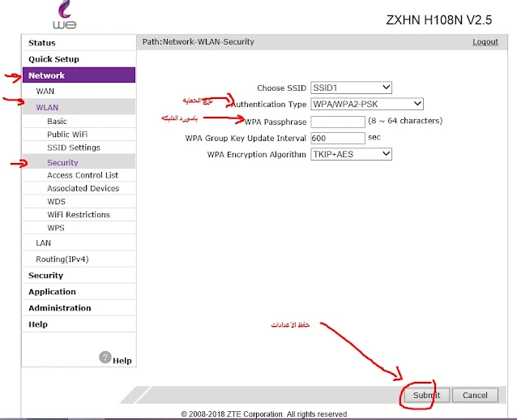517x420 pixels.
Task: Expand Authentication Type dropdown
Action: (367, 105)
